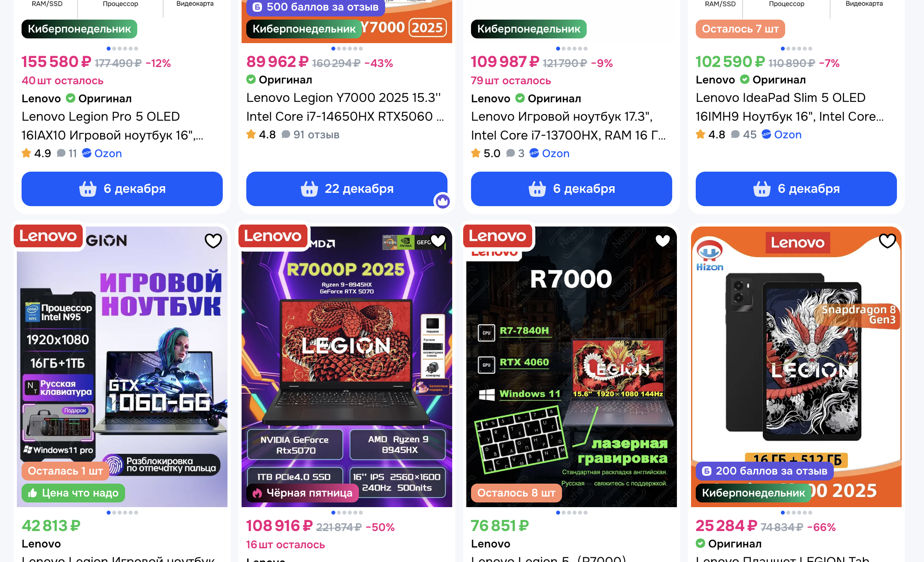924x562 pixels.
Task: Open Ozon seller link under Legion Pro 5
Action: (x=102, y=153)
